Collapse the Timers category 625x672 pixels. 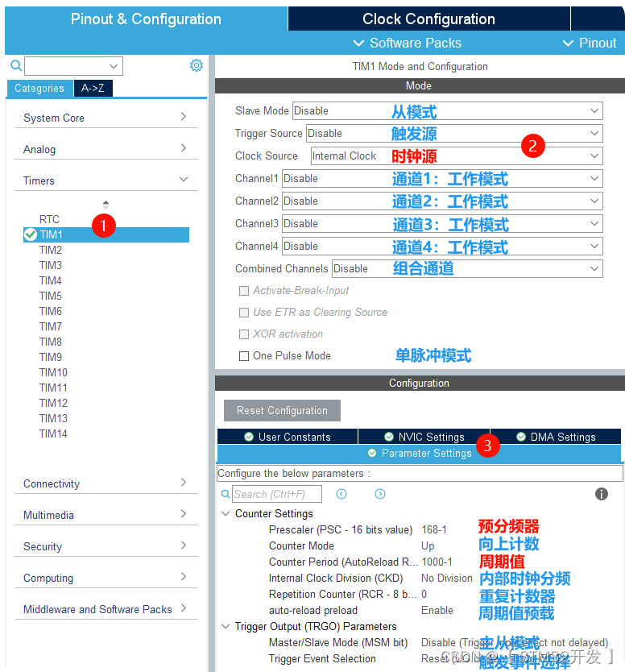tap(106, 180)
